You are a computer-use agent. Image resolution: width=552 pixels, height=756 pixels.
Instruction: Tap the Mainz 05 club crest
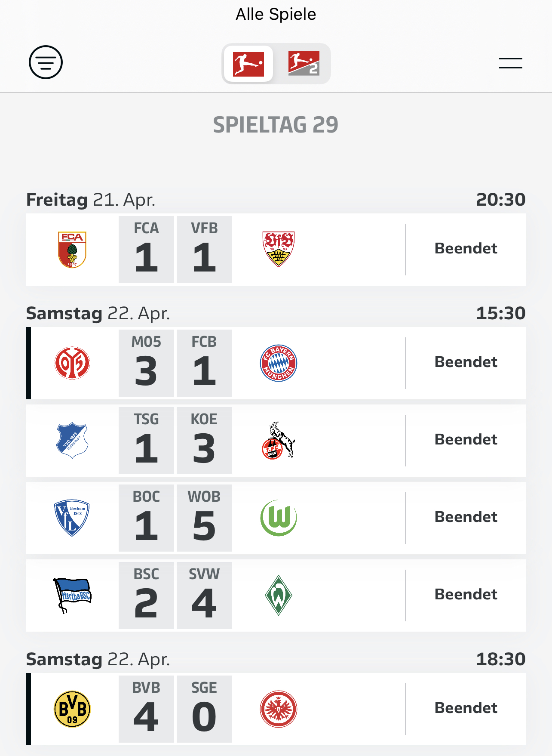[72, 363]
